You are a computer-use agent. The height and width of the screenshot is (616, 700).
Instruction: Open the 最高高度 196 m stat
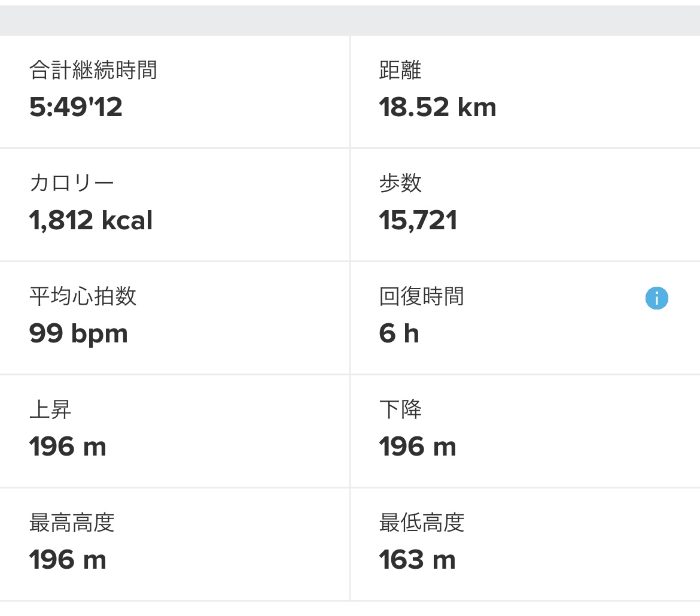click(175, 544)
